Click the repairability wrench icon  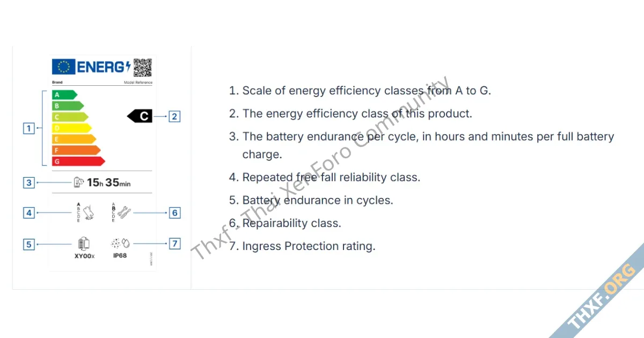pos(123,212)
